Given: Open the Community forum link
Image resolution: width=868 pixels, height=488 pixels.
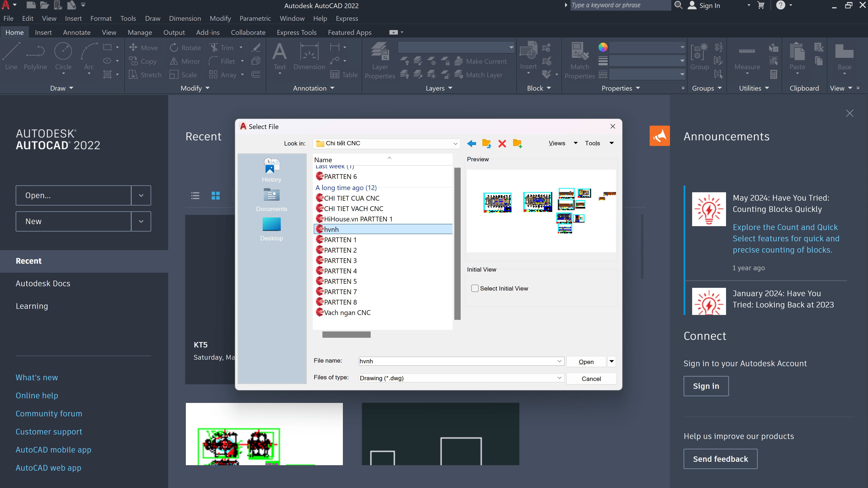Looking at the screenshot, I should coord(49,413).
